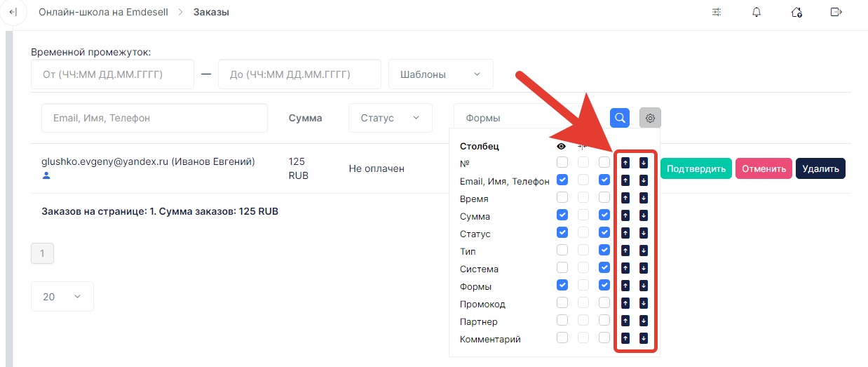Uncheck visibility for Email, Имя, Телефон
Image resolution: width=868 pixels, height=367 pixels.
pos(562,180)
